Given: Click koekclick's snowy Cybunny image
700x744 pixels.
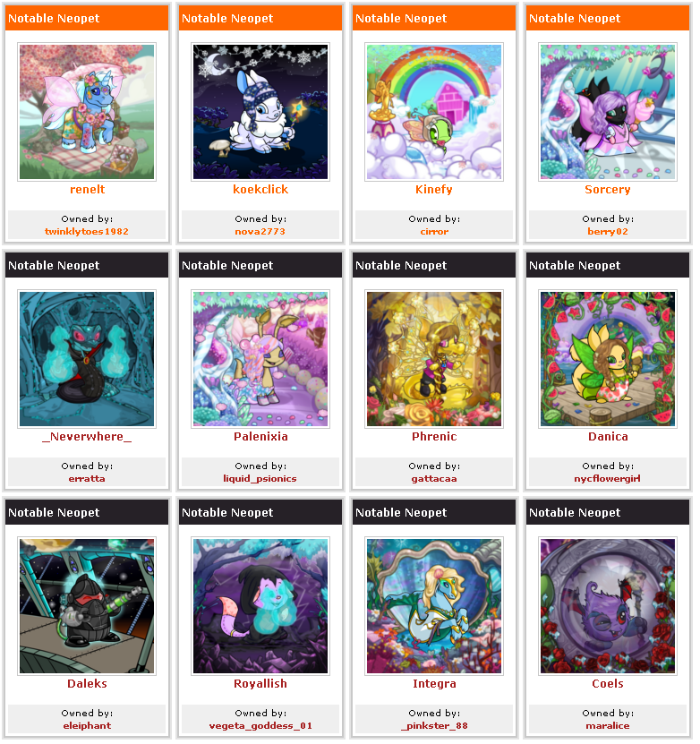Looking at the screenshot, I should [x=261, y=113].
